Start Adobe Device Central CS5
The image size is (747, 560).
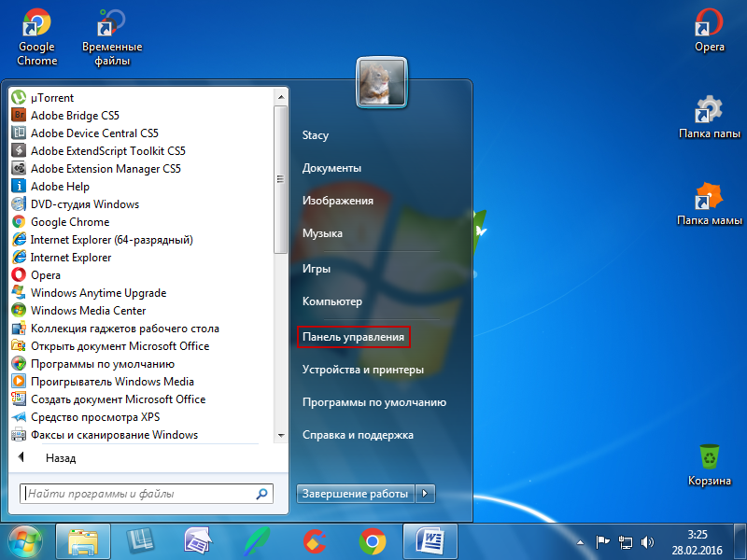[85, 133]
